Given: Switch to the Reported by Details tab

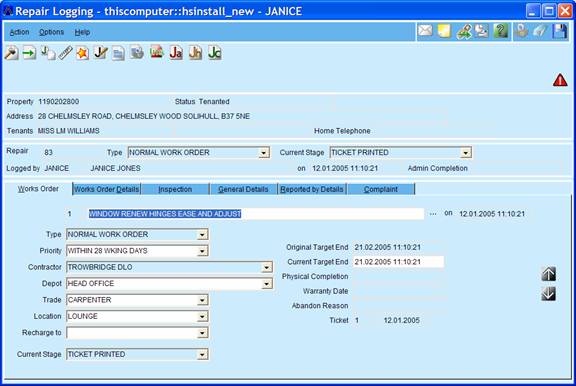Looking at the screenshot, I should (x=312, y=189).
